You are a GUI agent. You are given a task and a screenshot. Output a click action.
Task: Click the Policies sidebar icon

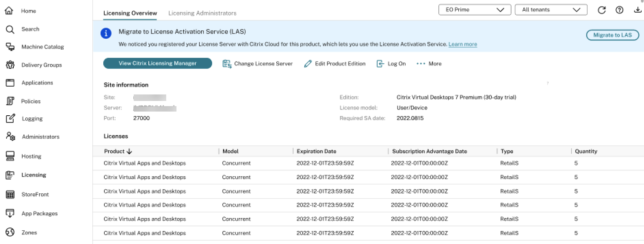click(10, 101)
